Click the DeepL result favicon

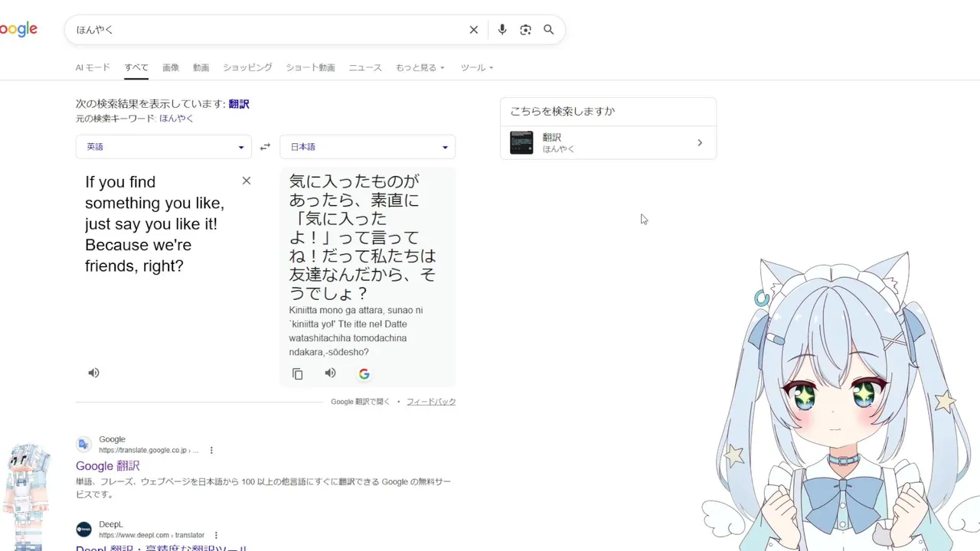[84, 530]
